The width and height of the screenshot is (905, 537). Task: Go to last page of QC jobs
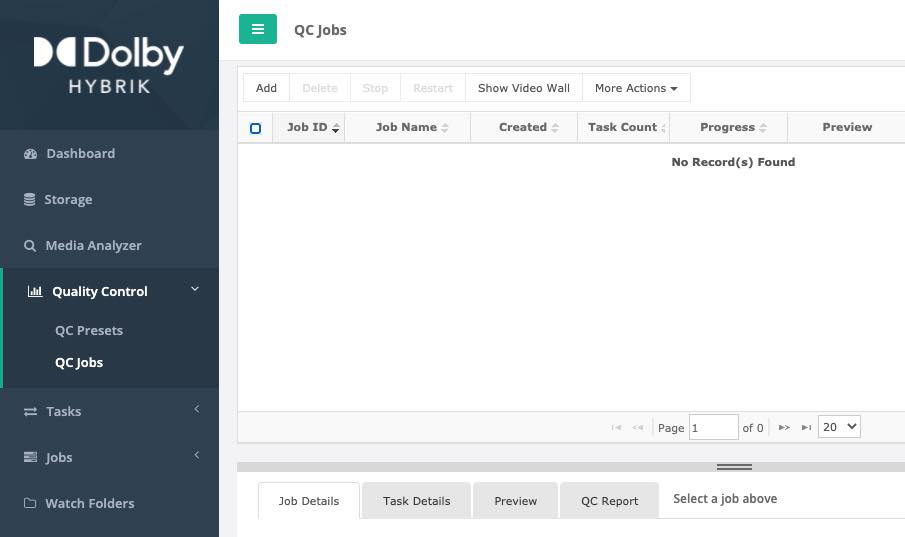[806, 427]
